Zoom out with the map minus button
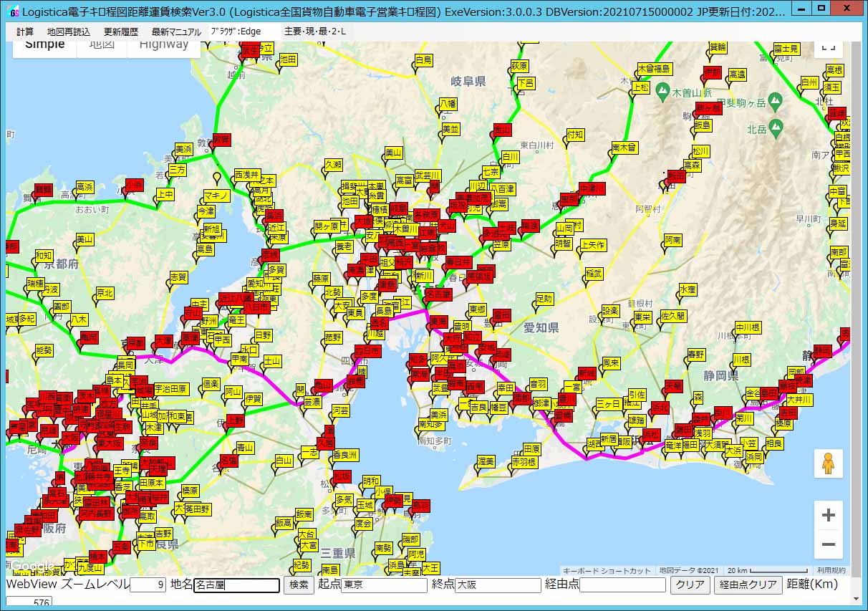This screenshot has width=868, height=611. pyautogui.click(x=829, y=545)
